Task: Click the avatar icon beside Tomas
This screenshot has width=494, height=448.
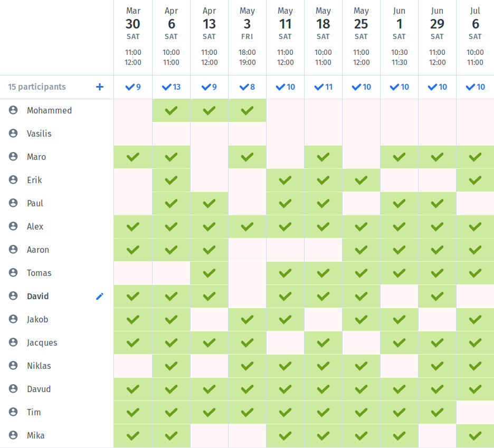Action: (x=13, y=273)
